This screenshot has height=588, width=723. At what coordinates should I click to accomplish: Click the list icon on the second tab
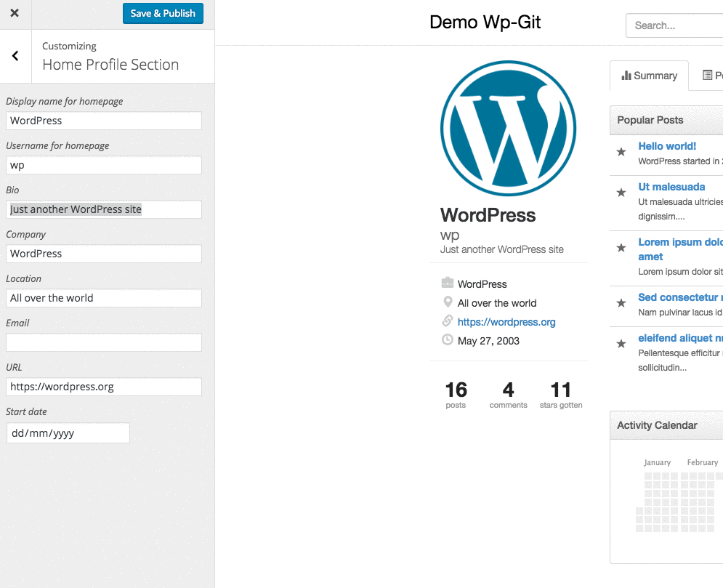(707, 75)
